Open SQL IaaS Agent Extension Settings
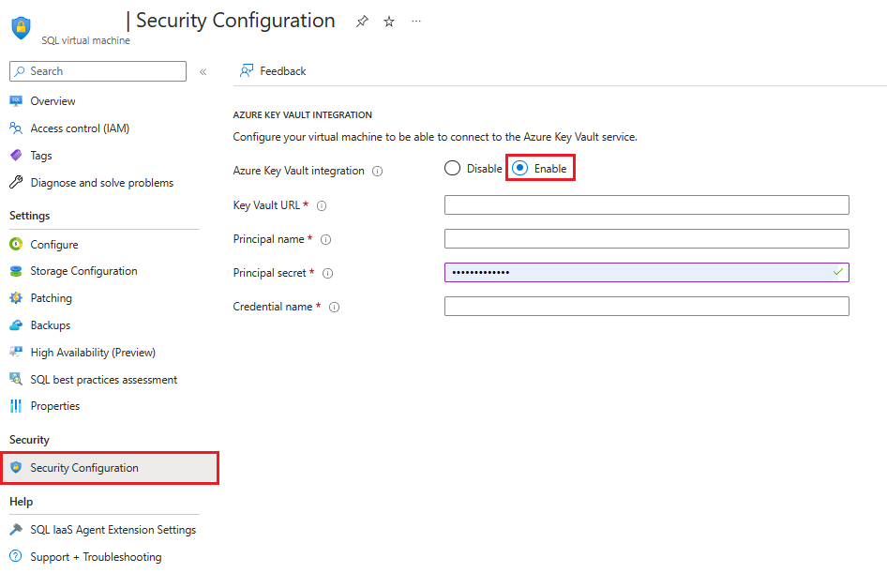This screenshot has width=887, height=588. pyautogui.click(x=113, y=529)
